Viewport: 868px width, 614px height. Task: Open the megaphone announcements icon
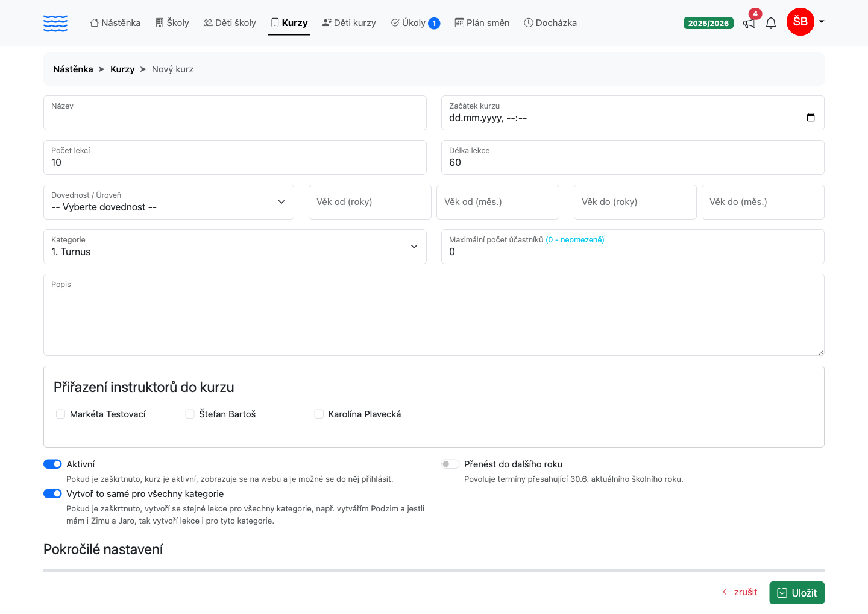(x=749, y=24)
